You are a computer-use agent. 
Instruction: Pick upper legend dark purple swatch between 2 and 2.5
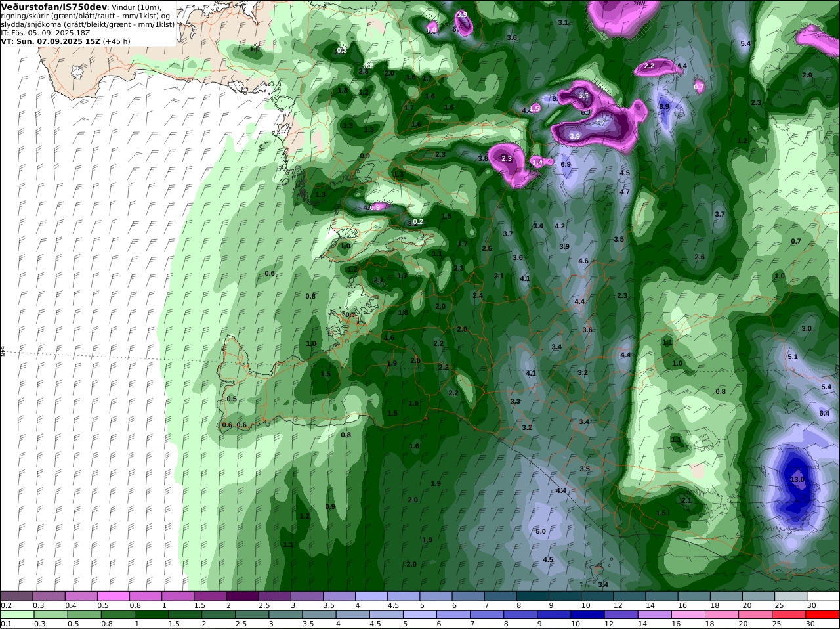(x=243, y=596)
